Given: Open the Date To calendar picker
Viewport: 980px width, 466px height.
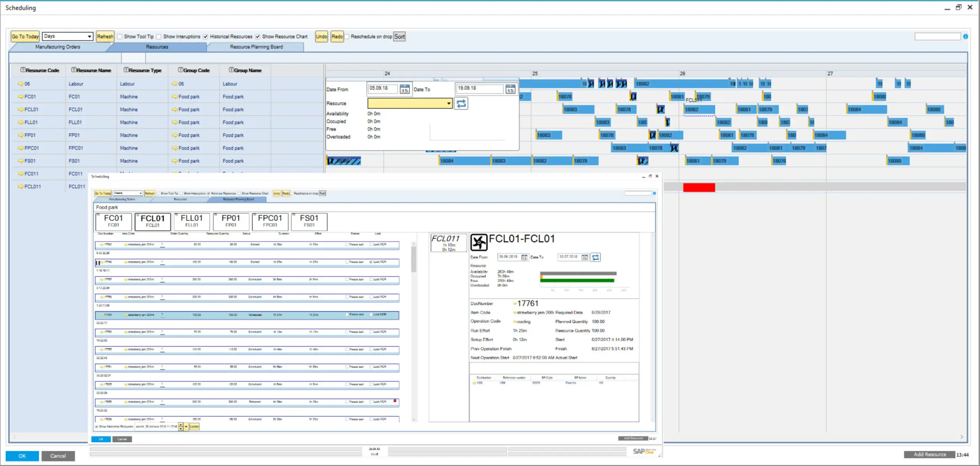Looking at the screenshot, I should (x=510, y=90).
